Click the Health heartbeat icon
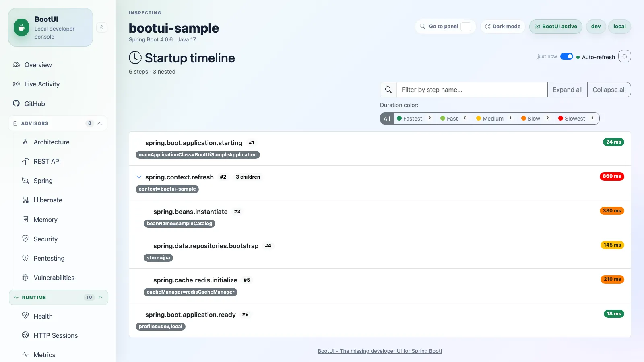 25,316
